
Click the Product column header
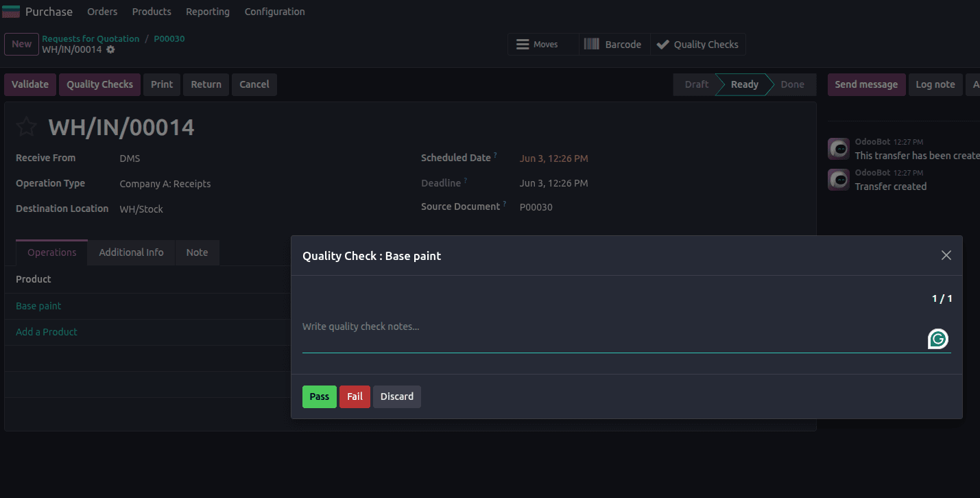(34, 279)
